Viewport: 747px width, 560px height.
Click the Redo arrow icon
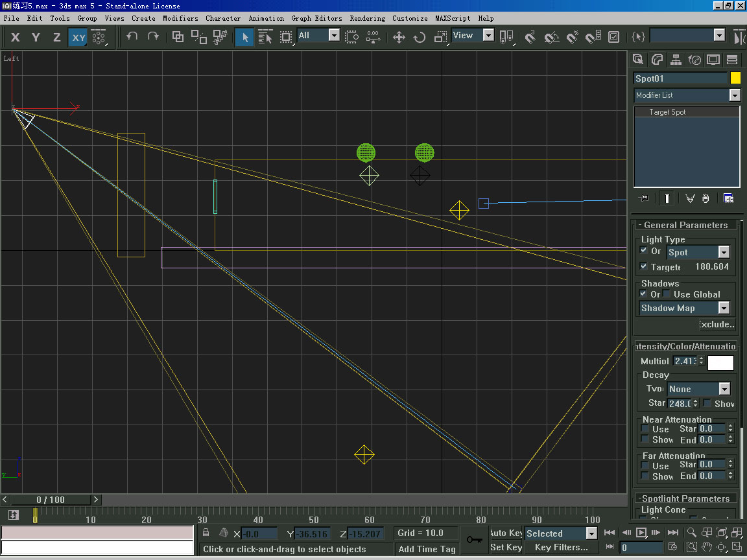[153, 37]
